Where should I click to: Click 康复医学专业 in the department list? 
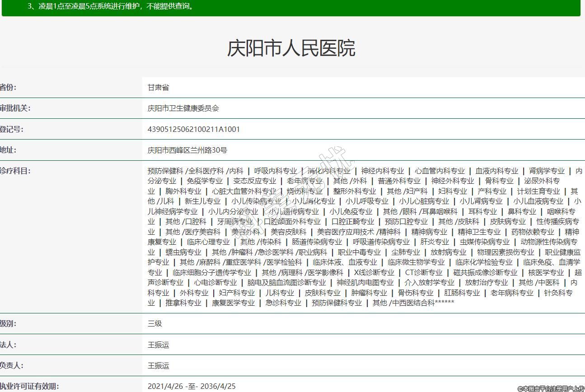(x=233, y=303)
